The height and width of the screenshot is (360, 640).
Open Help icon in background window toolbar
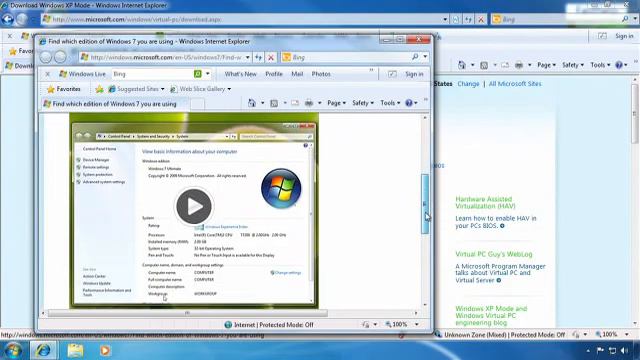[x=619, y=65]
